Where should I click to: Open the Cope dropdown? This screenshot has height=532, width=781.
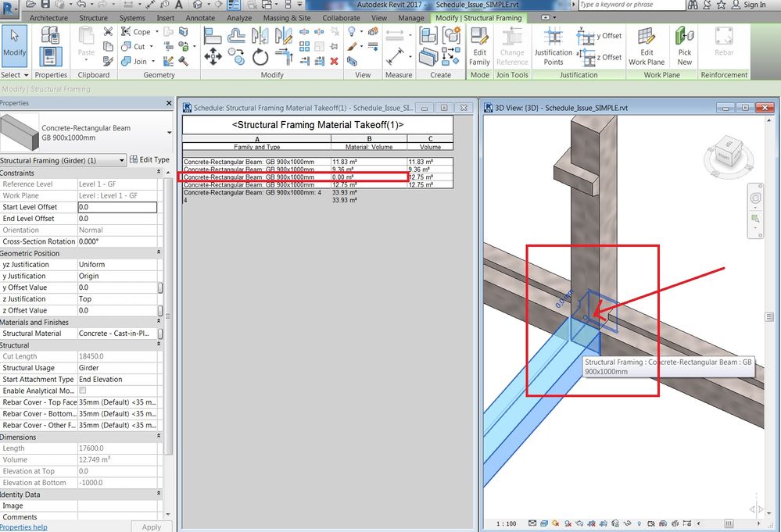point(157,31)
